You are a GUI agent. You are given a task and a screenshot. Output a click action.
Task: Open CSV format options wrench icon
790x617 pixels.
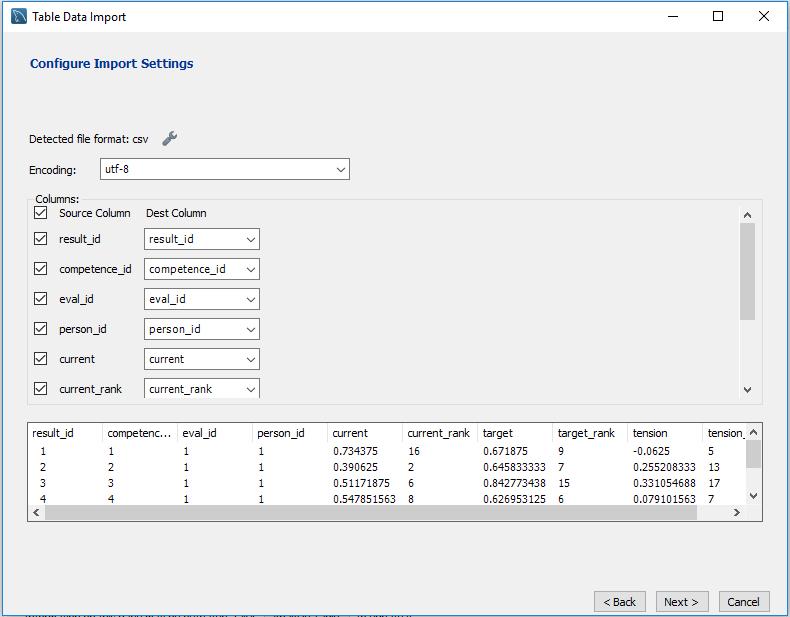click(169, 138)
